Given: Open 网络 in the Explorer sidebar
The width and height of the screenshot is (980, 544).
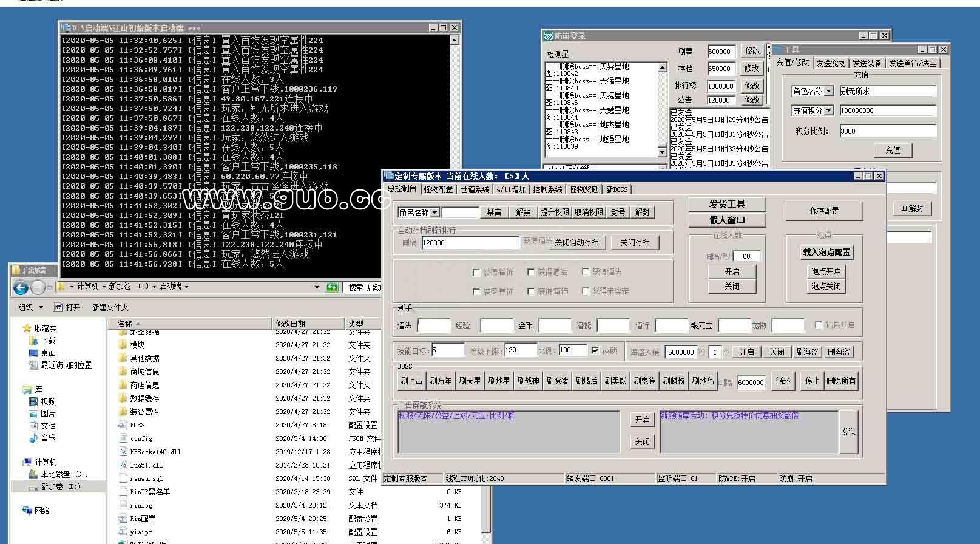Looking at the screenshot, I should tap(36, 511).
